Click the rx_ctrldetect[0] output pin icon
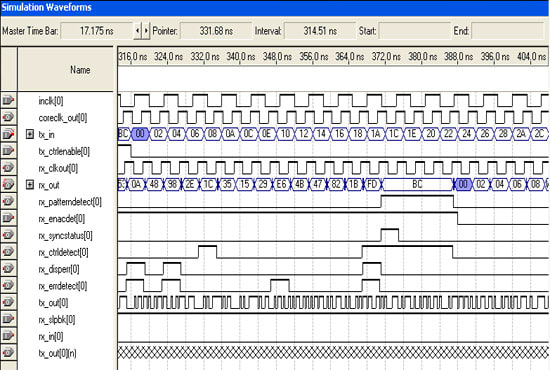The image size is (550, 370). (x=8, y=252)
